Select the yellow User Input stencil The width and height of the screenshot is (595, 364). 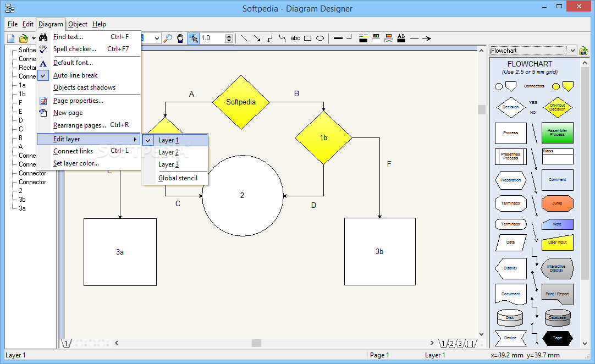click(557, 242)
